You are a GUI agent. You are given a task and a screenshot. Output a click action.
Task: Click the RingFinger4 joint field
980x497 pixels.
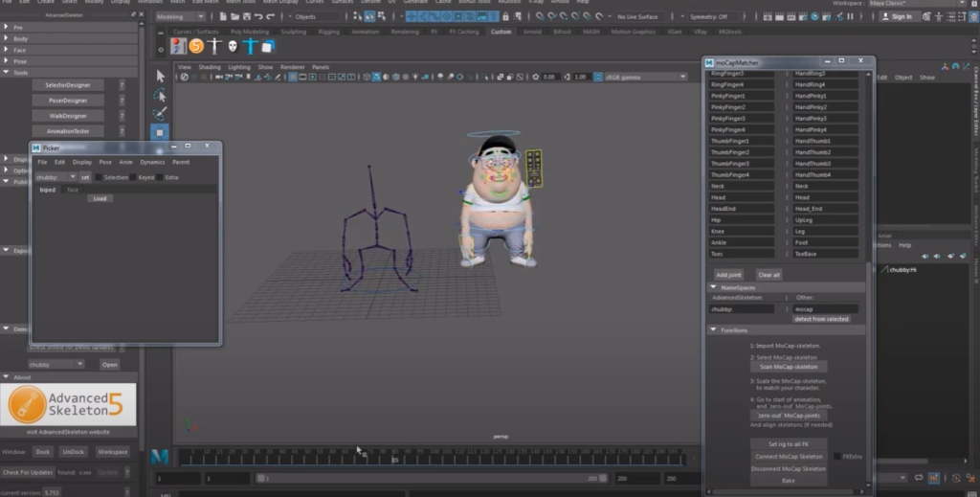[x=742, y=84]
